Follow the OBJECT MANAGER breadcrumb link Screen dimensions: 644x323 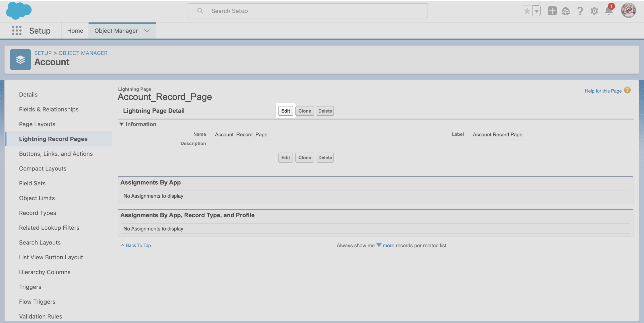(83, 53)
